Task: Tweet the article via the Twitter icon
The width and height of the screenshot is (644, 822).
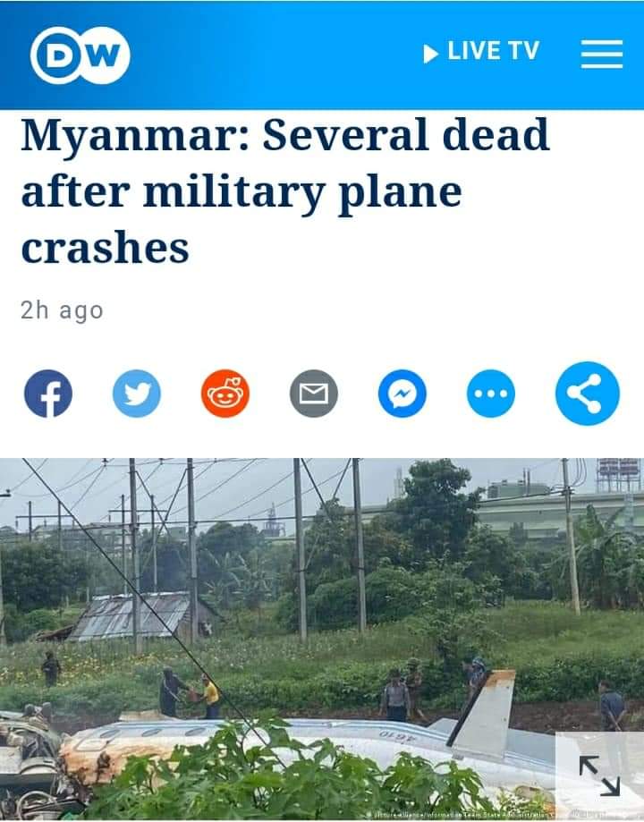Action: [x=137, y=394]
